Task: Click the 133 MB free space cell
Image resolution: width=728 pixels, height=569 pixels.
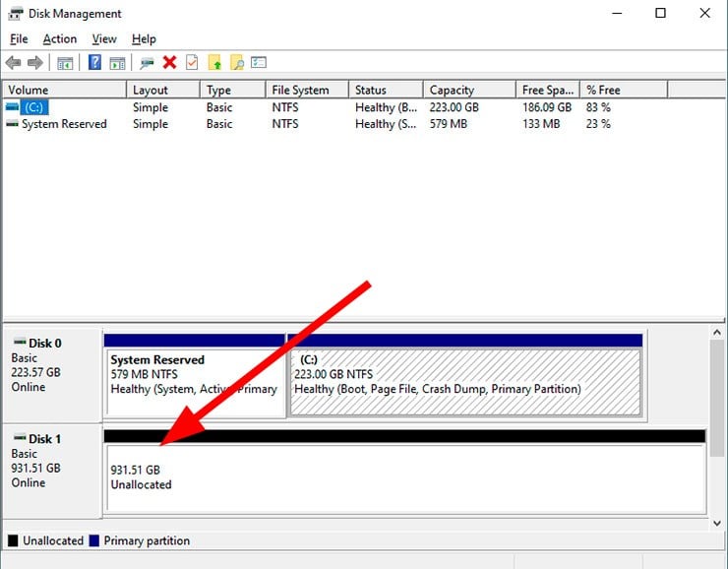Action: pos(541,124)
